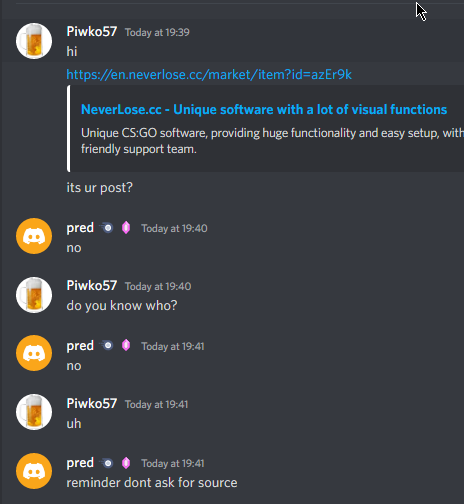Screen dimensions: 464x504
Task: Click the embed description about CS:GO software
Action: 272,141
